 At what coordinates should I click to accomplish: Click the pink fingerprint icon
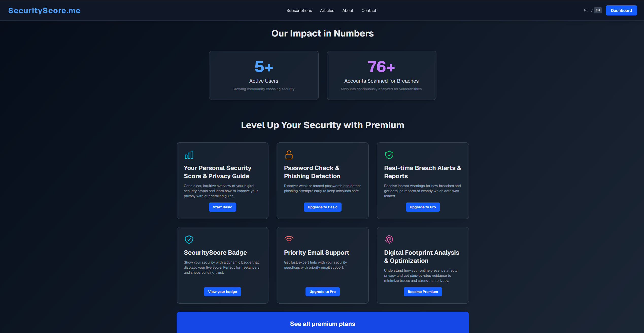point(389,239)
